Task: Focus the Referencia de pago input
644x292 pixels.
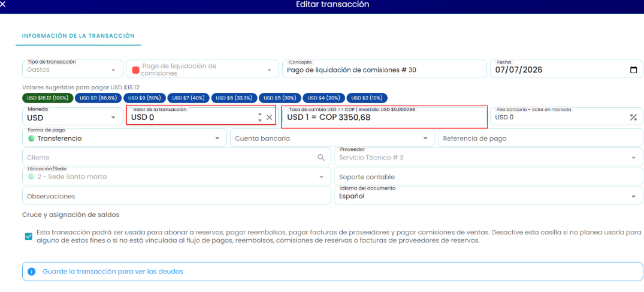Action: tap(540, 139)
